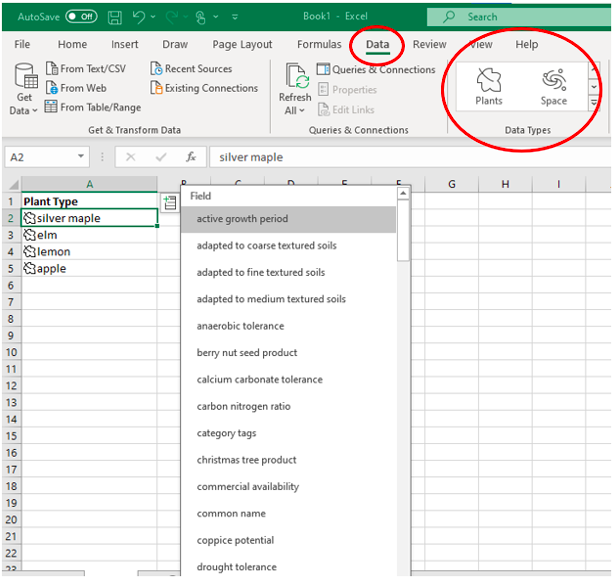Screen dimensions: 615x582
Task: Choose the anaerobic tolerance field
Action: (x=288, y=326)
